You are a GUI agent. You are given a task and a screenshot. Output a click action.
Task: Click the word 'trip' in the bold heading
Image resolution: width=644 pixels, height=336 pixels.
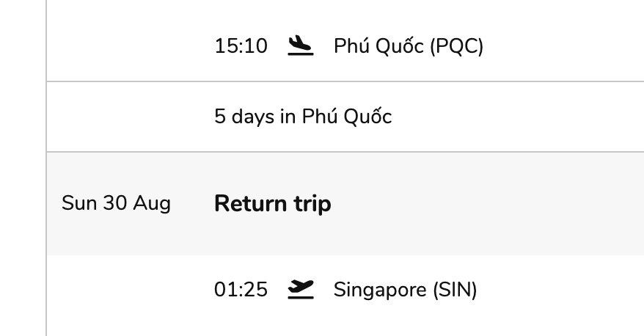point(312,204)
